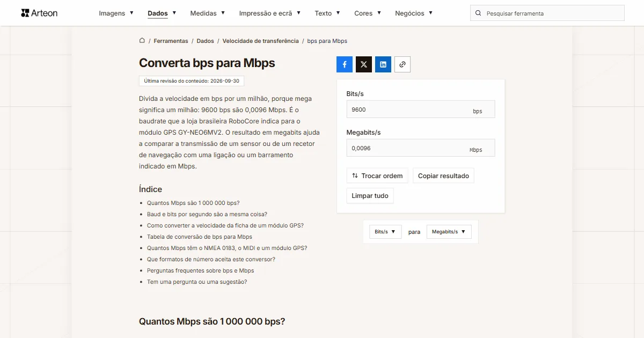Screen dimensions: 644x338
Task: Jump to Tem uma pergunta ou uma sugestão?
Action: point(197,282)
